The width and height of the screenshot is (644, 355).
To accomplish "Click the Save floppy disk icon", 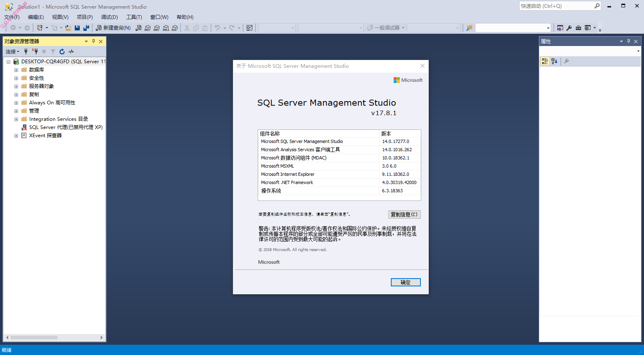I will click(x=77, y=28).
